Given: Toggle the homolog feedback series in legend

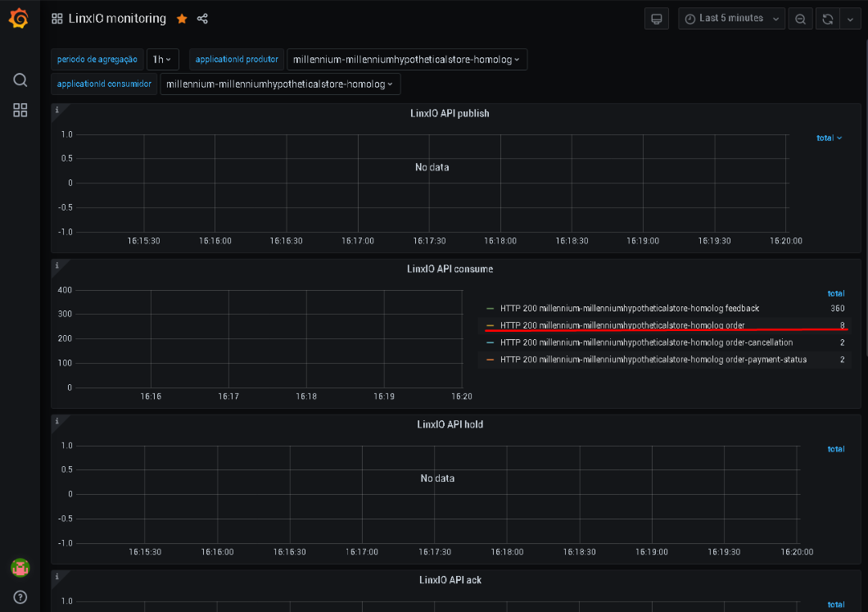Looking at the screenshot, I should point(630,309).
